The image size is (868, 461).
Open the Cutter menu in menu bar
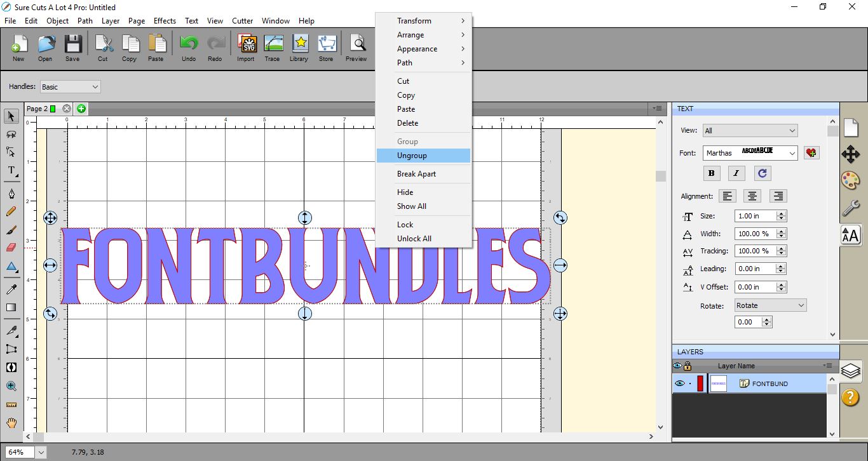point(242,21)
